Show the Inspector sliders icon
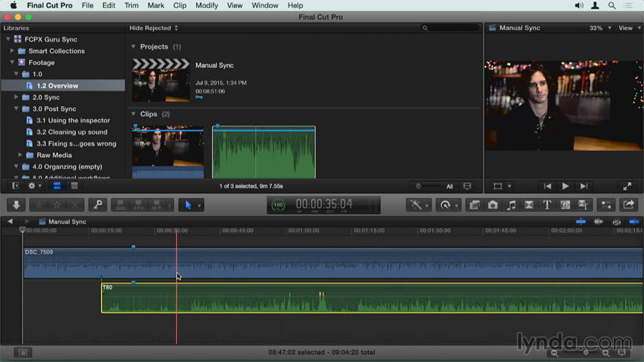The height and width of the screenshot is (362, 644). pos(606,205)
